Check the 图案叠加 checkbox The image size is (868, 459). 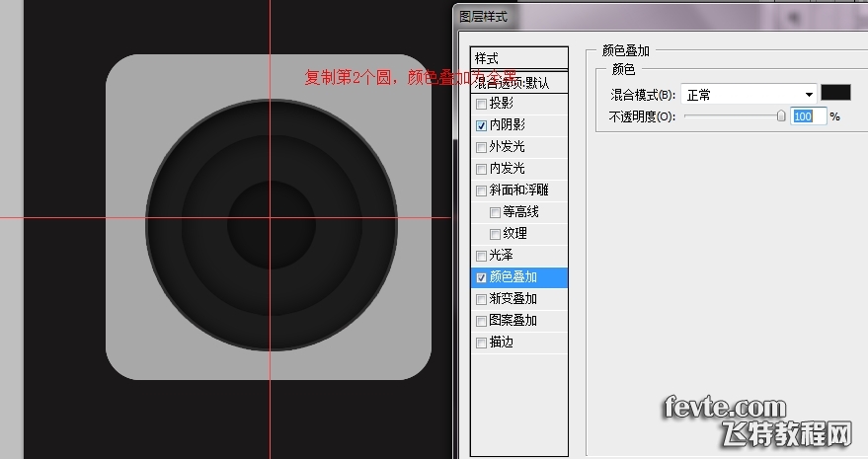(482, 321)
